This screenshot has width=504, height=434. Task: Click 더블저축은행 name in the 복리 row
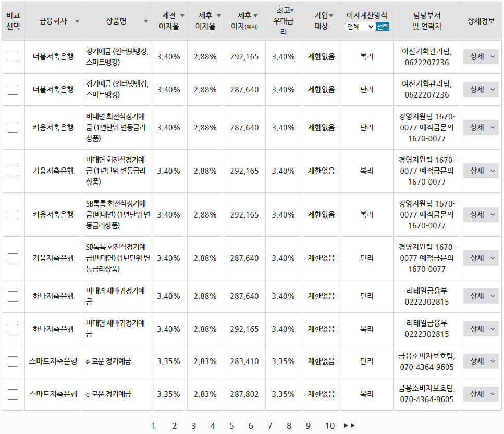pyautogui.click(x=53, y=57)
